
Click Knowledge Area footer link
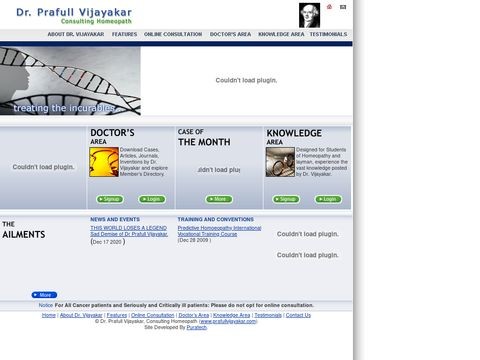[x=232, y=315]
